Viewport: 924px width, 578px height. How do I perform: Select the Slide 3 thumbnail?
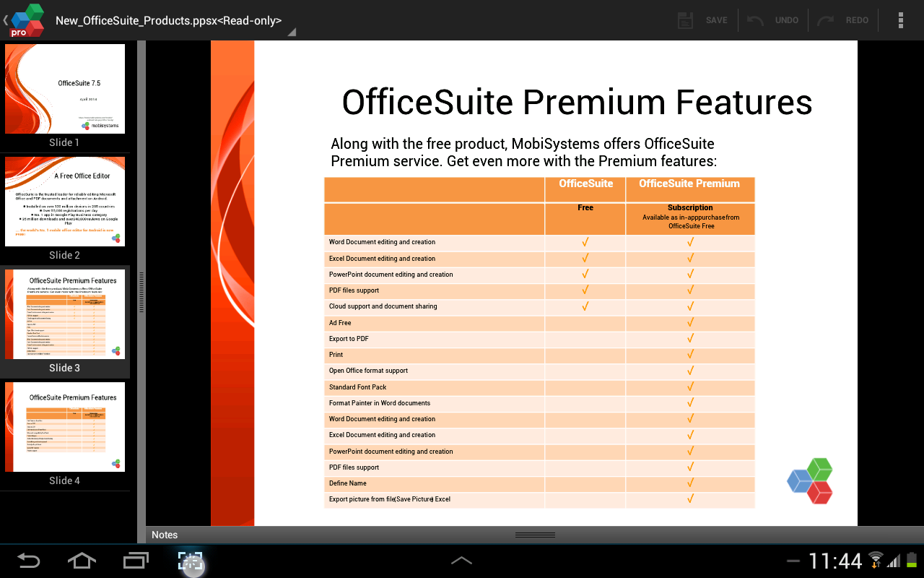(65, 314)
